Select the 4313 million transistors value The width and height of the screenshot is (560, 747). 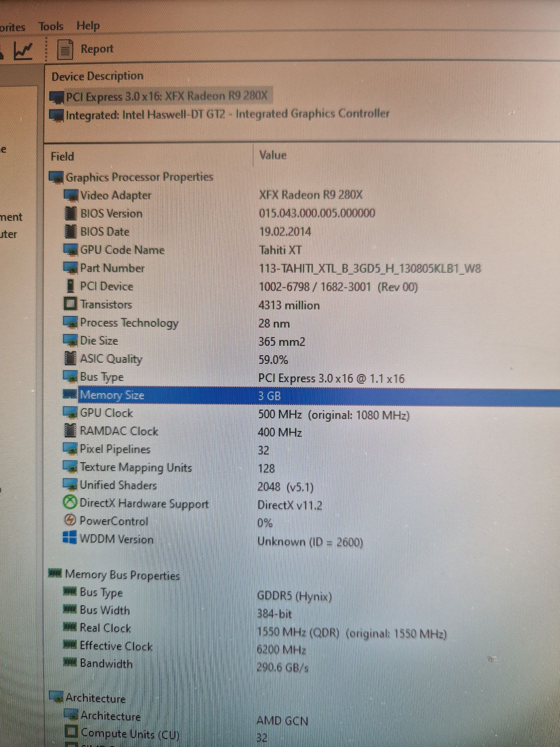point(289,305)
